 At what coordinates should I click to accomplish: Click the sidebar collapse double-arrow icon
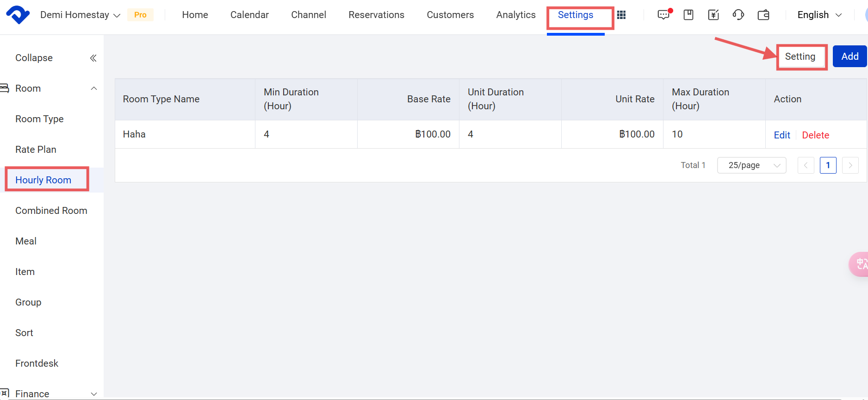[x=93, y=58]
